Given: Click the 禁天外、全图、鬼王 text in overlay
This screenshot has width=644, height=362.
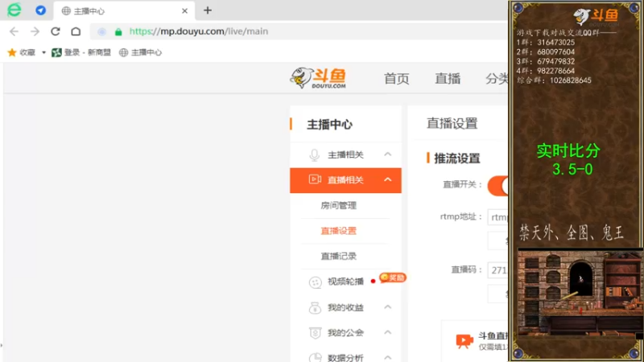Looking at the screenshot, I should (572, 232).
